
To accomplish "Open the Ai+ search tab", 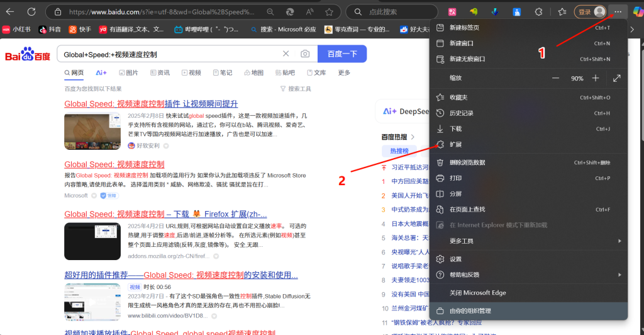I will pyautogui.click(x=101, y=73).
